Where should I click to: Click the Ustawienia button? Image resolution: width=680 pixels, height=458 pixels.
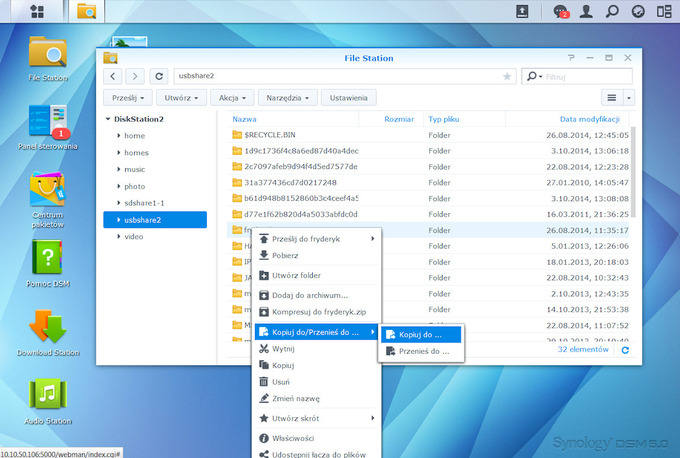click(x=349, y=98)
